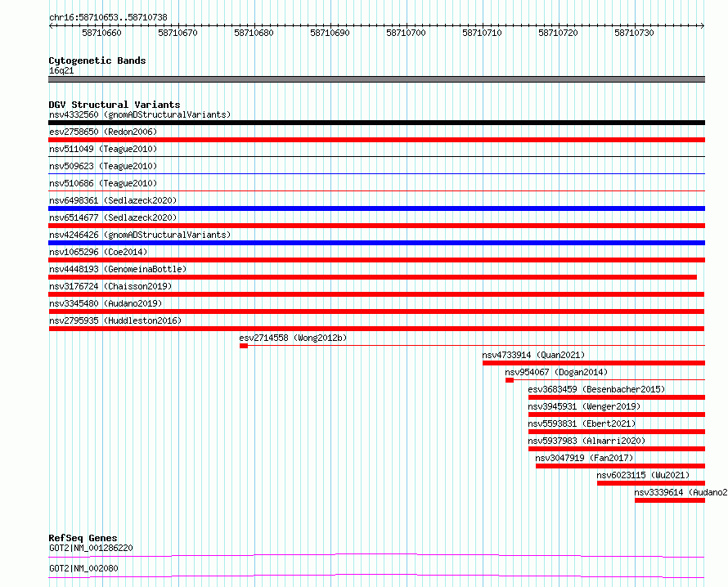Click the nsv4448193 (GenomeinaBottle) label
Viewport: 728px width, 587px height.
pos(118,269)
